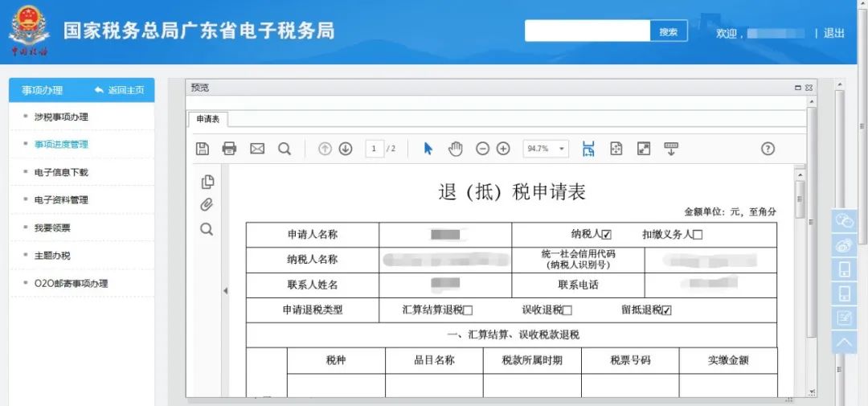The width and height of the screenshot is (868, 406).
Task: Click the tax bureau emblem logo
Action: pos(29,30)
